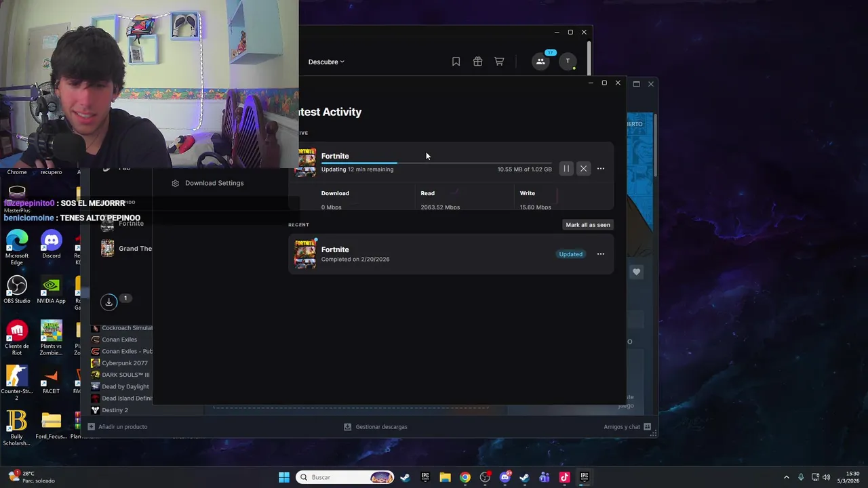Open the weather widget showing 28°C
Viewport: 868px width, 488px height.
click(31, 477)
